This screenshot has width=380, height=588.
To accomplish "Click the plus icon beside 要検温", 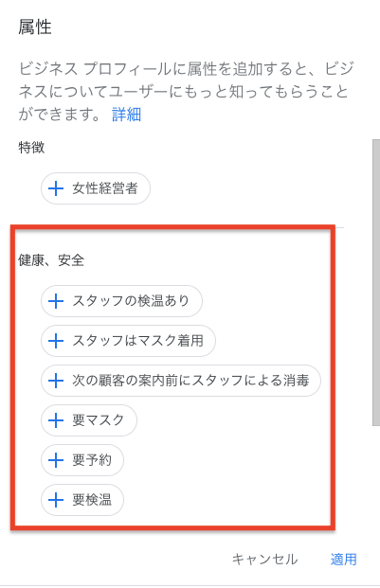I will point(56,500).
